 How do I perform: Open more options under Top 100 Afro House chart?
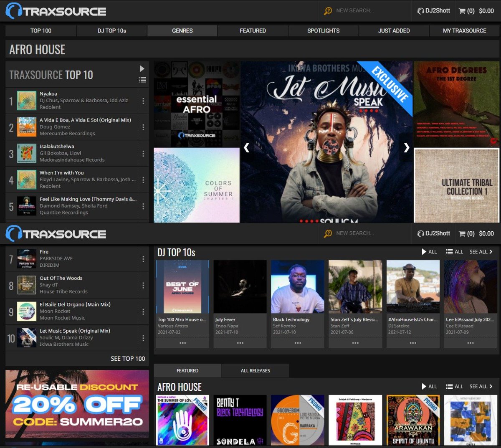(182, 343)
